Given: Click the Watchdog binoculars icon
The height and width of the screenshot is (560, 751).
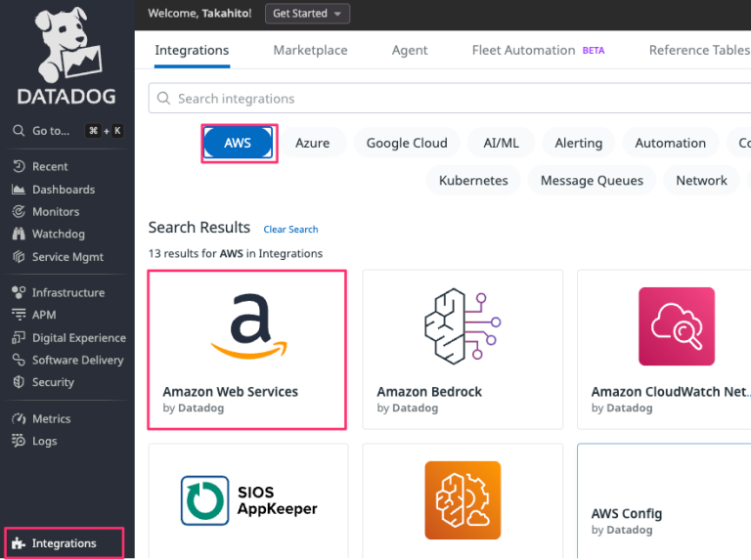Looking at the screenshot, I should (19, 234).
